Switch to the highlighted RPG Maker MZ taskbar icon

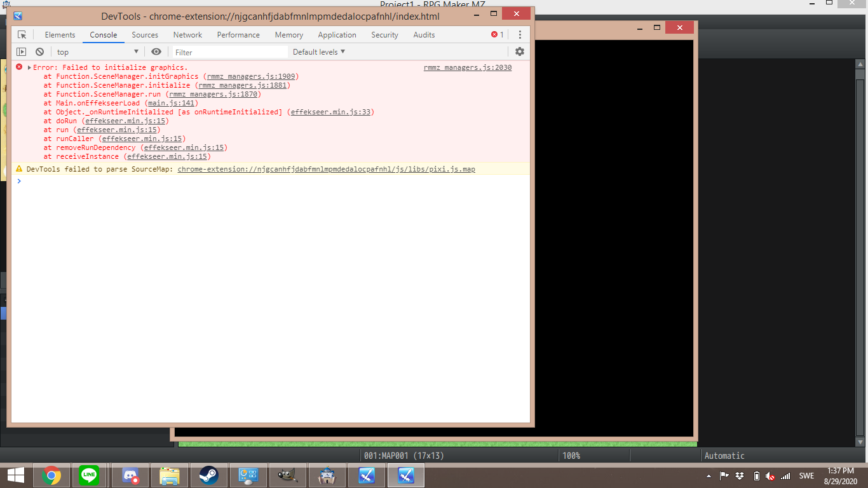click(405, 475)
